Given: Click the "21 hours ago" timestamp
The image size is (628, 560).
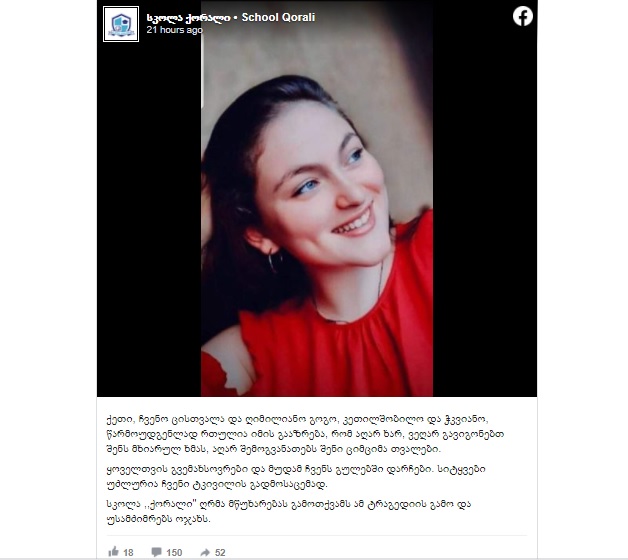Looking at the screenshot, I should click(175, 30).
